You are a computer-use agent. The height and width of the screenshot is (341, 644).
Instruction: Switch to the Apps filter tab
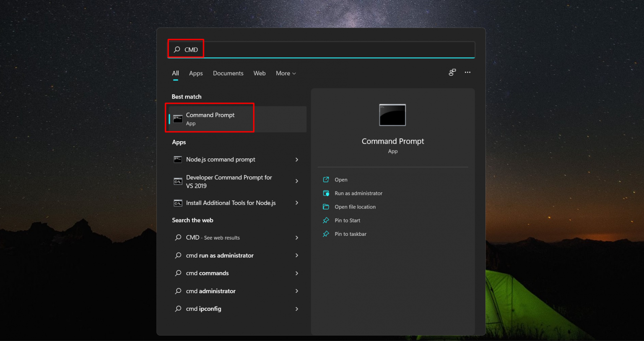196,73
